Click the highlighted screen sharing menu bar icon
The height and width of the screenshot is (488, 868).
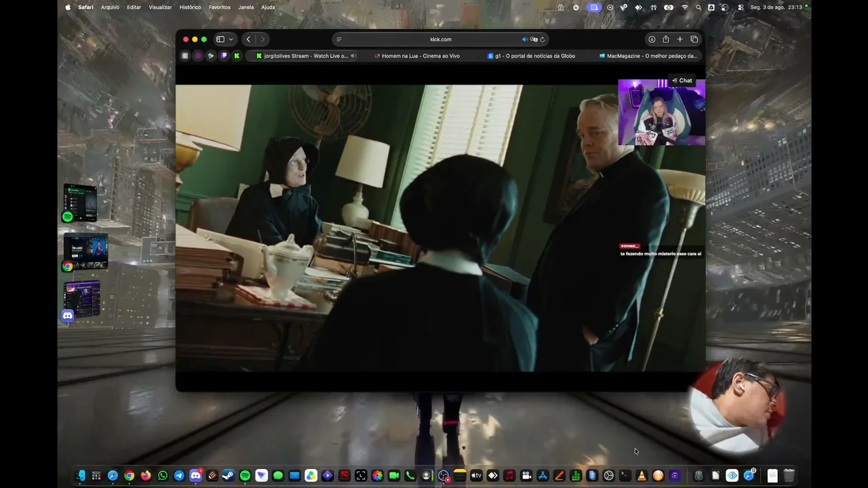(594, 7)
